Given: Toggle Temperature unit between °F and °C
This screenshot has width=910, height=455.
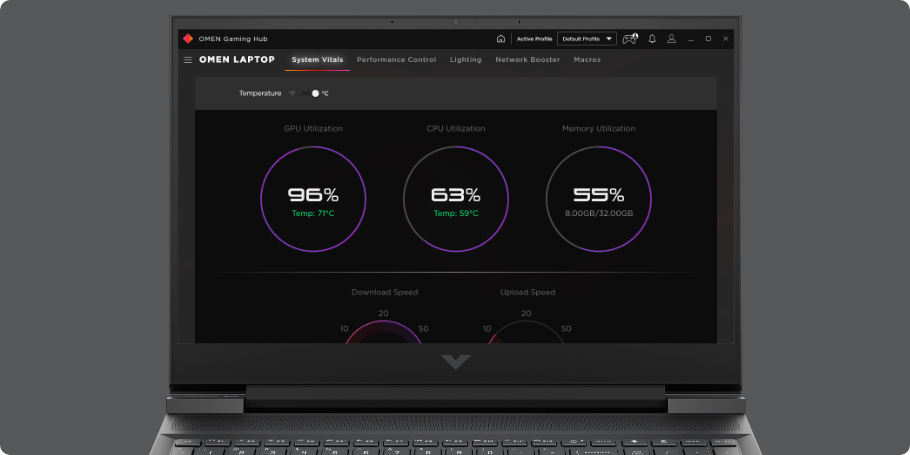Looking at the screenshot, I should 311,93.
